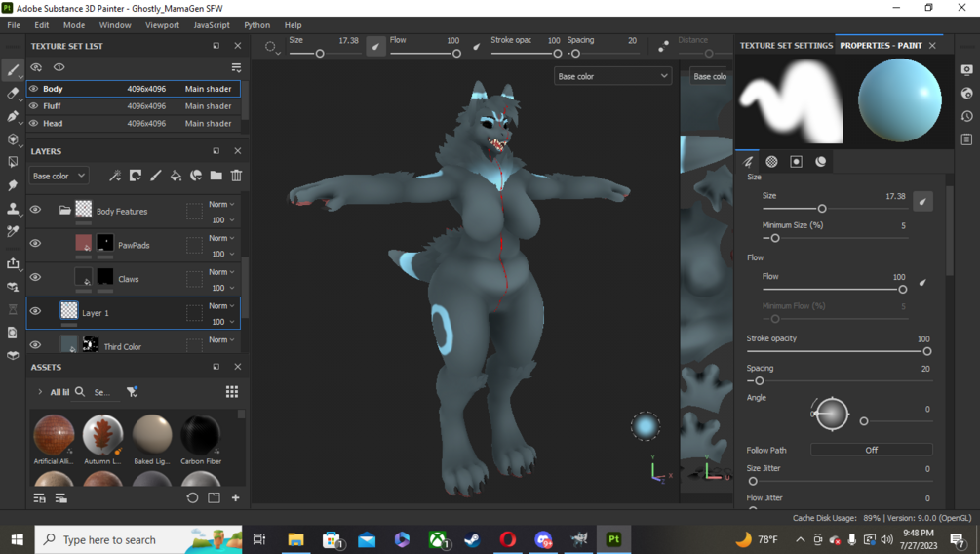Adjust the Stroke opacity slider in Properties
Viewport: 980px width, 554px height.
(x=837, y=351)
